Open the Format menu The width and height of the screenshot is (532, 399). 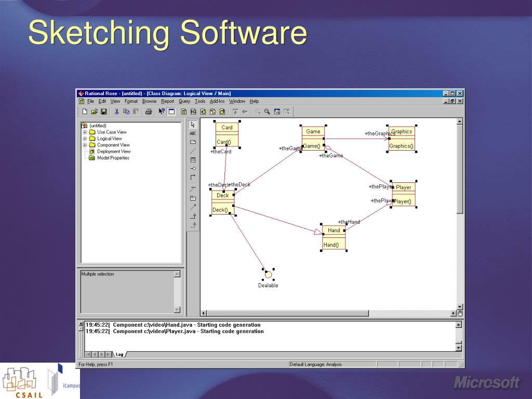[131, 101]
